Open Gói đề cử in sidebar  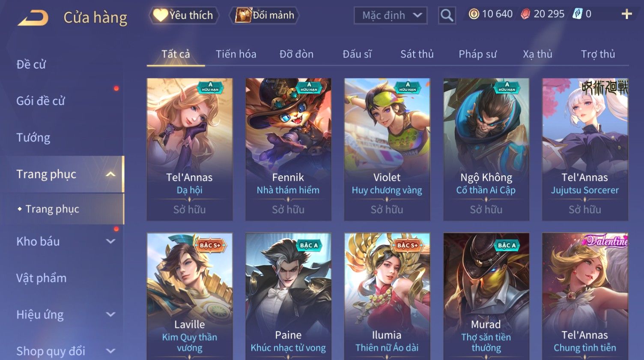(x=41, y=101)
